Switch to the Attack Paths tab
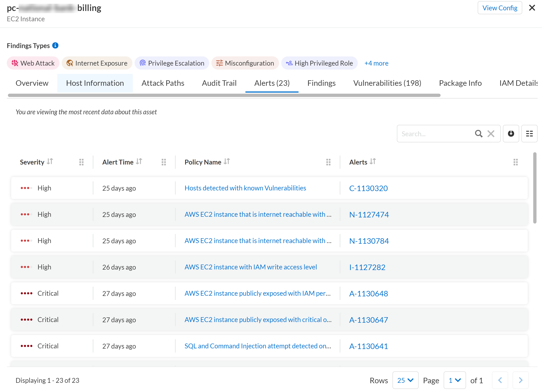Image resolution: width=542 pixels, height=392 pixels. (163, 83)
